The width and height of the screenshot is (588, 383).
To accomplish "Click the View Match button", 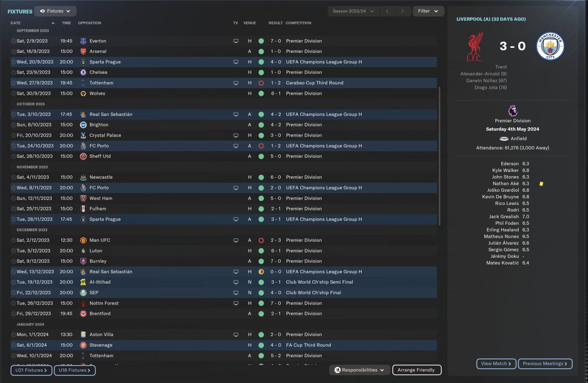I will point(496,364).
